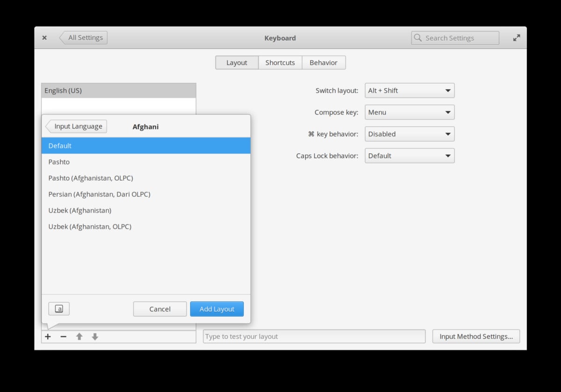
Task: Click the move layout down arrow icon
Action: (95, 336)
